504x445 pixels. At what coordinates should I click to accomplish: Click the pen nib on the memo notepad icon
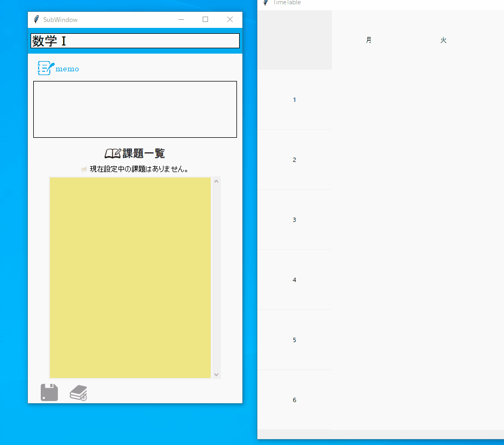pyautogui.click(x=48, y=64)
